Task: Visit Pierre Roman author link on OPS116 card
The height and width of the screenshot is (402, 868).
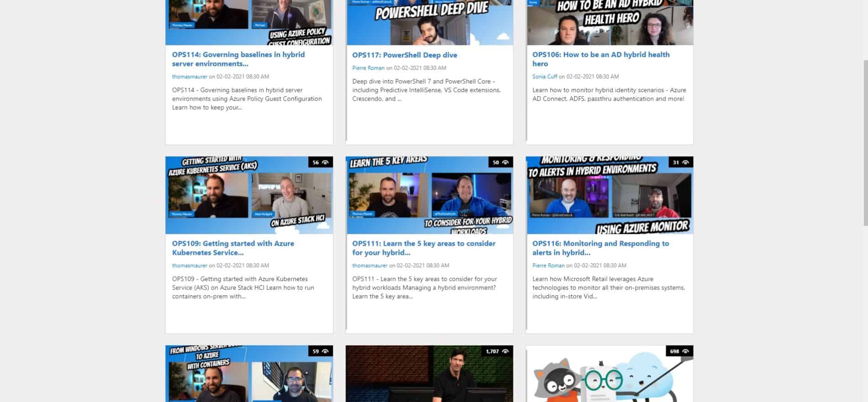Action: (x=548, y=265)
